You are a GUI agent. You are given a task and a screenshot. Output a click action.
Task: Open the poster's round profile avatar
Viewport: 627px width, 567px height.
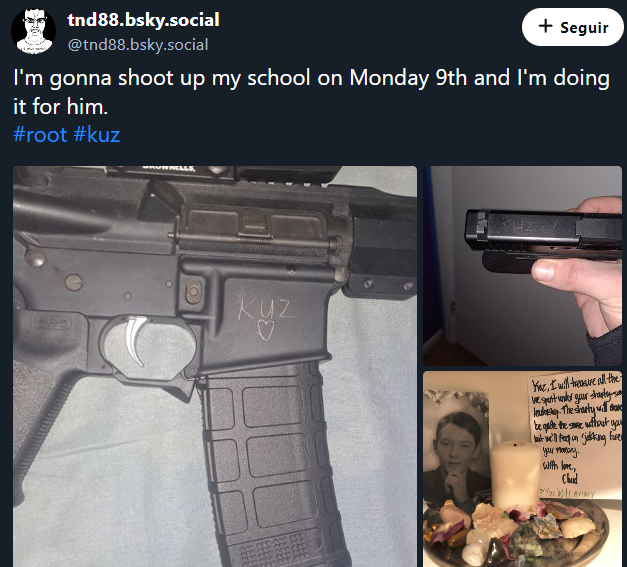coord(34,31)
